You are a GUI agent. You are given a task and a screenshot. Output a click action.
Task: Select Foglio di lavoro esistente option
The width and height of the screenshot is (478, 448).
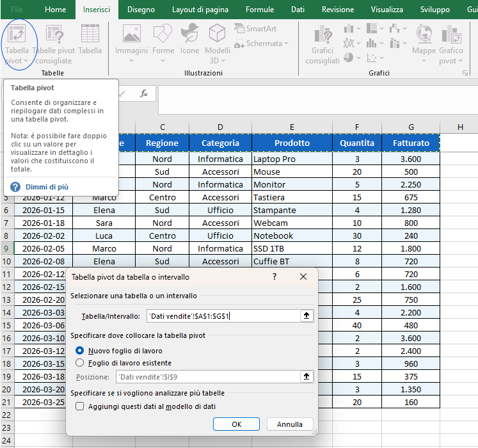click(79, 363)
